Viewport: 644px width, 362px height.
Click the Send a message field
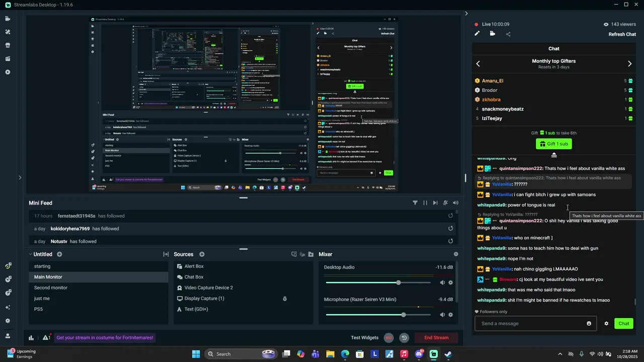click(x=536, y=323)
